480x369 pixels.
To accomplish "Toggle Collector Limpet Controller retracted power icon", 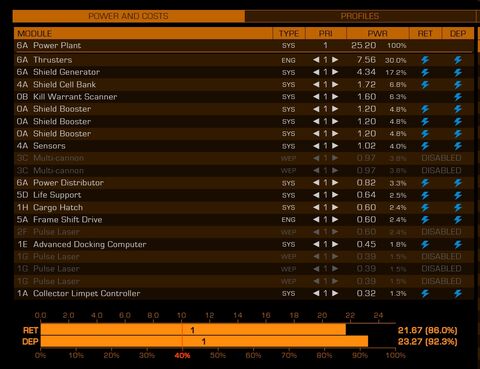I will pos(425,293).
